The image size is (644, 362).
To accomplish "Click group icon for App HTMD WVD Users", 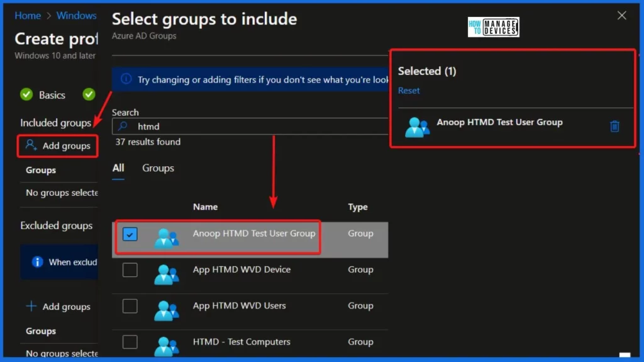I will (x=166, y=311).
